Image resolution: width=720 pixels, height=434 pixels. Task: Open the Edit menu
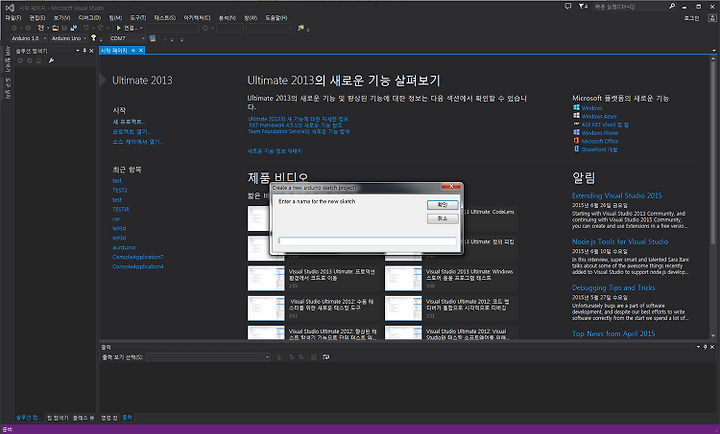(37, 17)
